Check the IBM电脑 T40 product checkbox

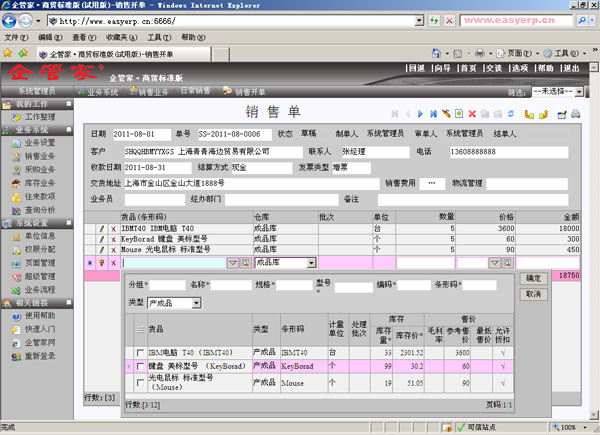click(x=140, y=353)
